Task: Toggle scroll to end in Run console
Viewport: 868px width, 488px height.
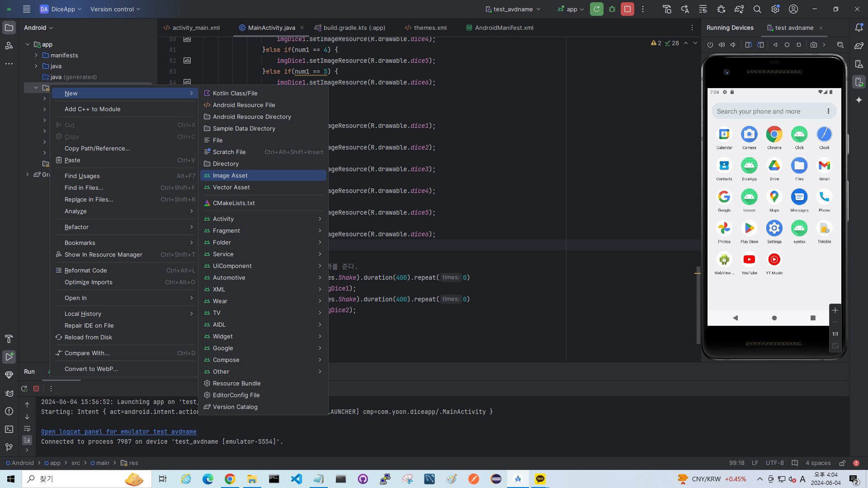Action: pyautogui.click(x=27, y=440)
